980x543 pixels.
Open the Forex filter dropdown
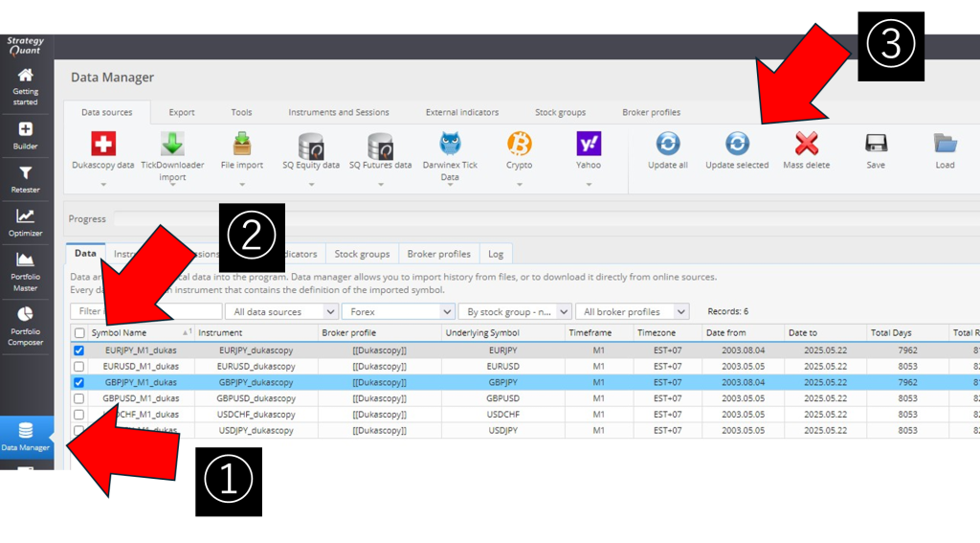pos(398,312)
